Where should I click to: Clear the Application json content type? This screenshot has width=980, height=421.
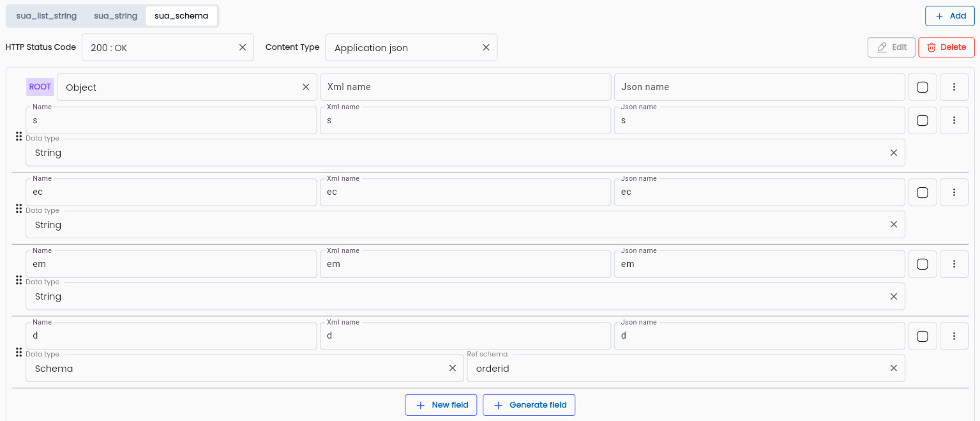click(486, 47)
